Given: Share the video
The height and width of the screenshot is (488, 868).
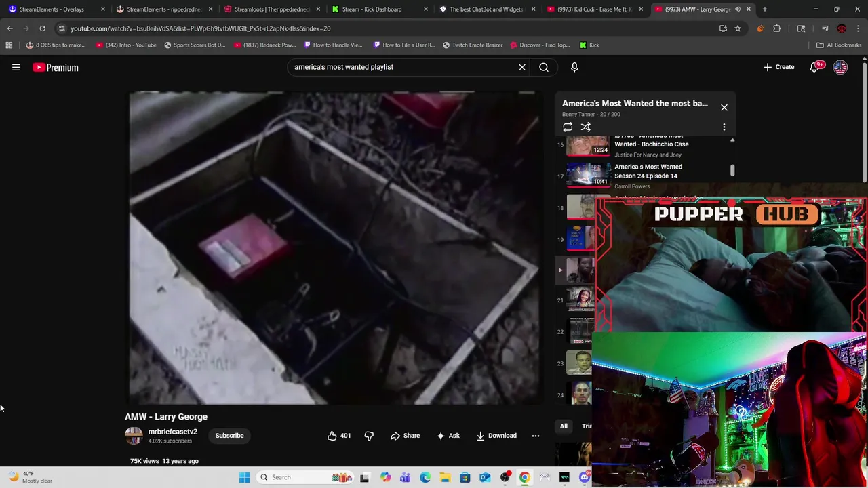Looking at the screenshot, I should pyautogui.click(x=405, y=436).
